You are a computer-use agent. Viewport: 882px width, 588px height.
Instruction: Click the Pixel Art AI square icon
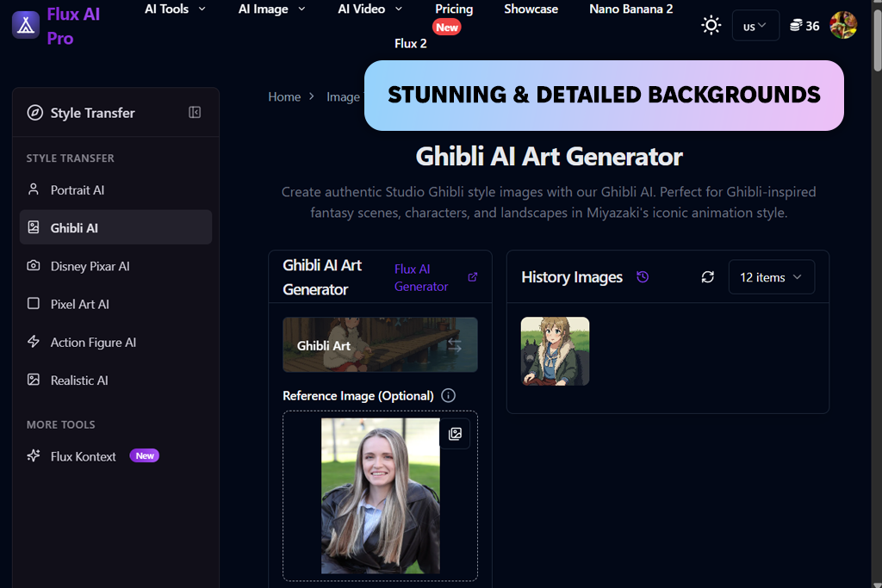(x=34, y=304)
